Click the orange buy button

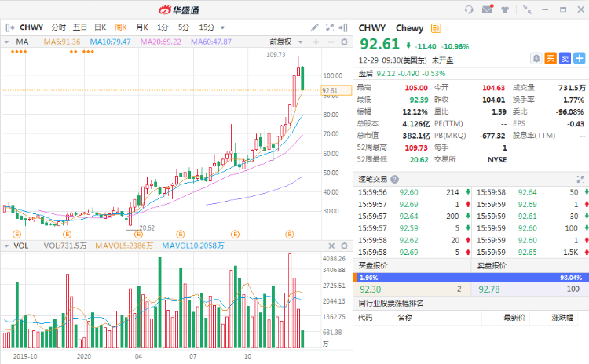(x=551, y=59)
